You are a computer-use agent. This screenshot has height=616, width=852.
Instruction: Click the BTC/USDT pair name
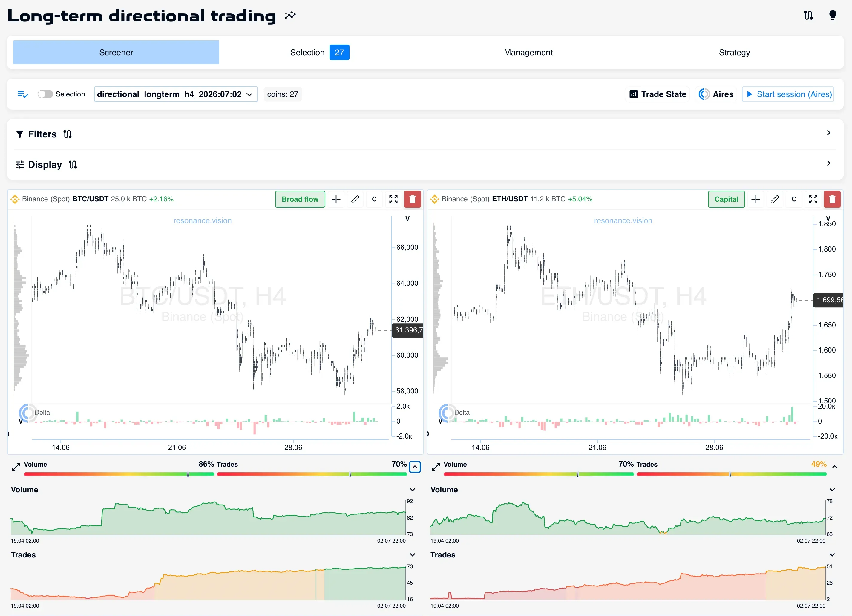tap(90, 199)
